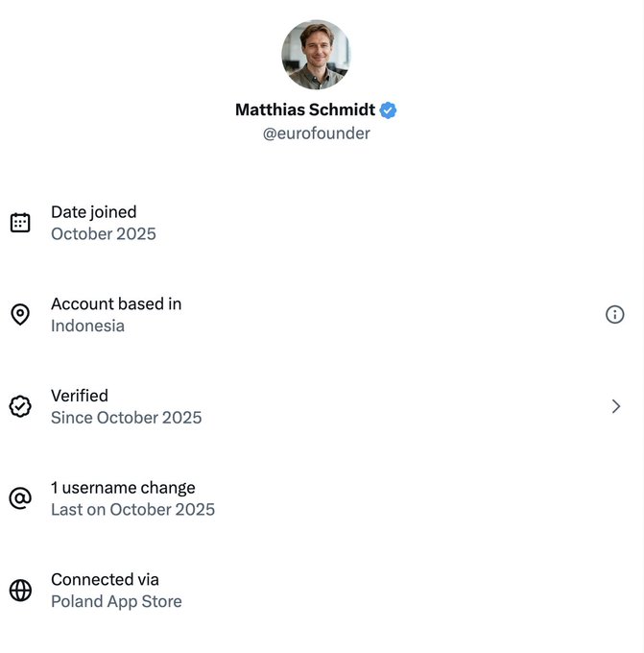
Task: Click the October 2025 join date text
Action: tap(104, 234)
